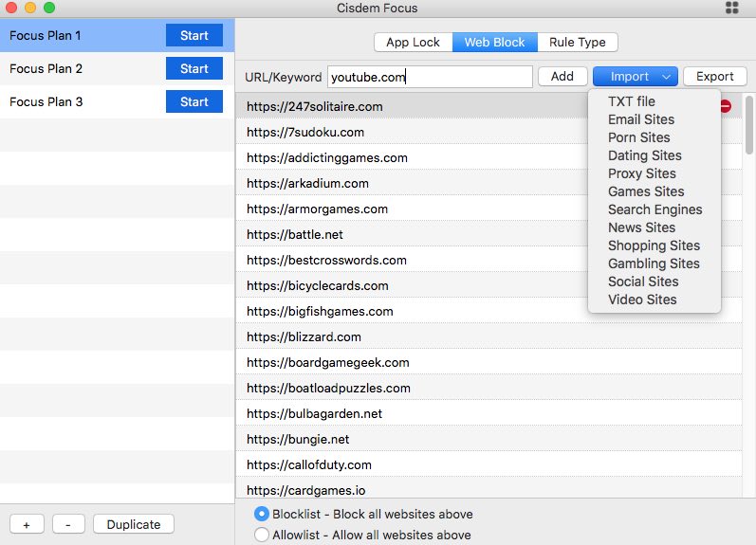
Task: Click the grid icon in title bar
Action: click(732, 8)
